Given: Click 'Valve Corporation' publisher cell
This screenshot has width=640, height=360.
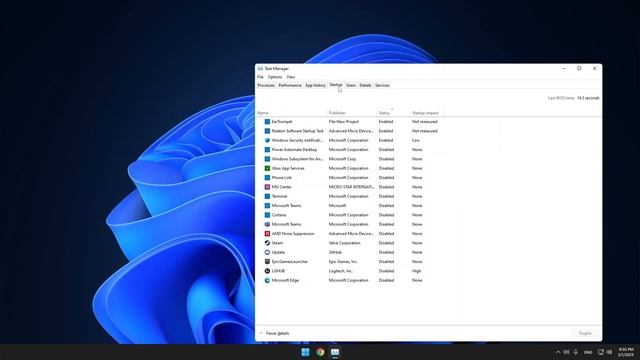Looking at the screenshot, I should [x=344, y=243].
